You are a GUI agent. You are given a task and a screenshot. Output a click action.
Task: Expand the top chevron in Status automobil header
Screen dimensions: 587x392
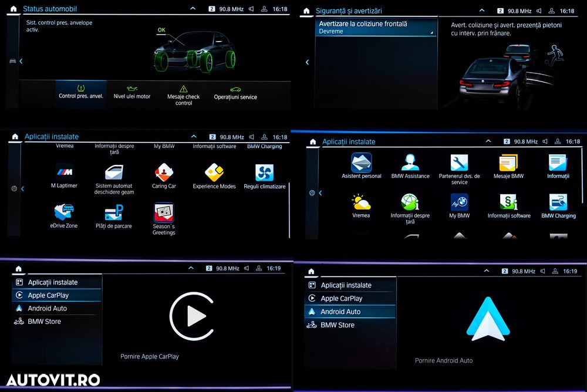click(193, 8)
